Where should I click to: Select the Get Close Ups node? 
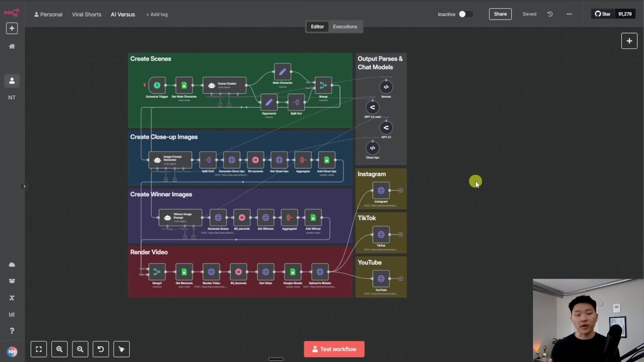pyautogui.click(x=279, y=160)
